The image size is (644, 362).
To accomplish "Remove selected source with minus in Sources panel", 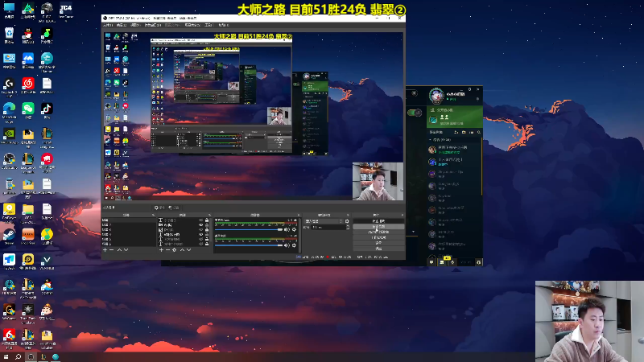I will tap(167, 250).
